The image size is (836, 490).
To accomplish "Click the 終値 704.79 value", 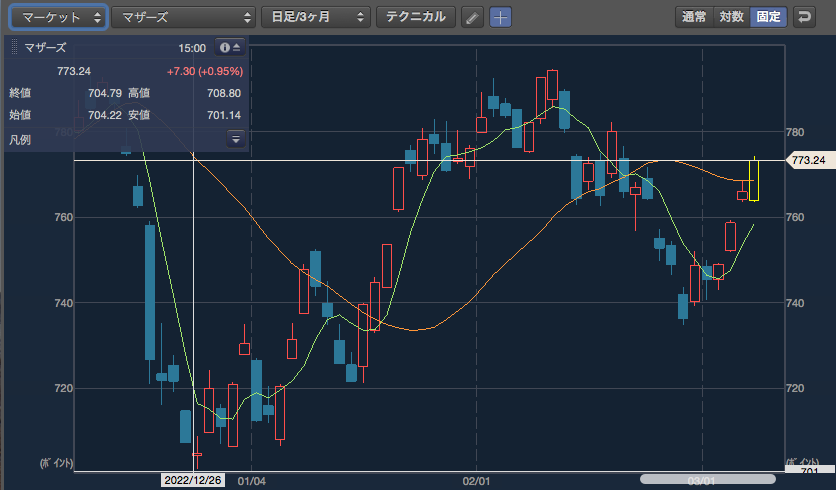I will tap(105, 93).
